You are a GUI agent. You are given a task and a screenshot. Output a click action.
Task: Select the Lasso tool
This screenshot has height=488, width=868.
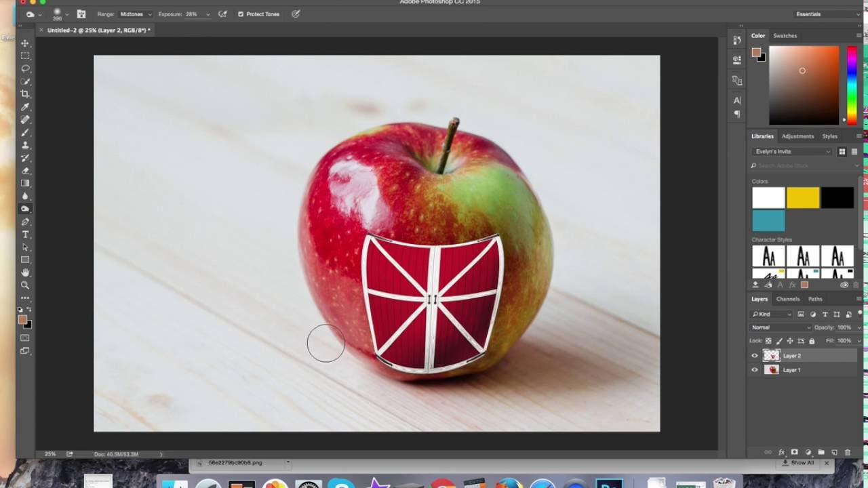click(25, 68)
